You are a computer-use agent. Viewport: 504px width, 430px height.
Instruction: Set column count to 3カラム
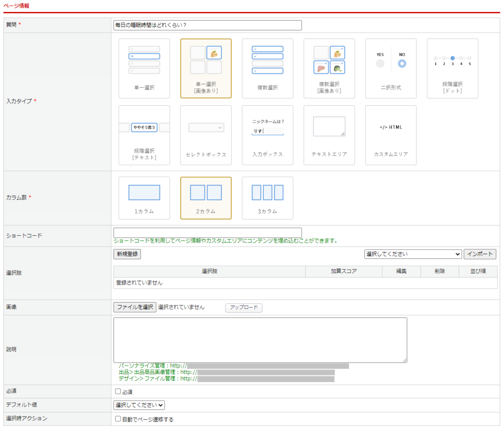(267, 198)
